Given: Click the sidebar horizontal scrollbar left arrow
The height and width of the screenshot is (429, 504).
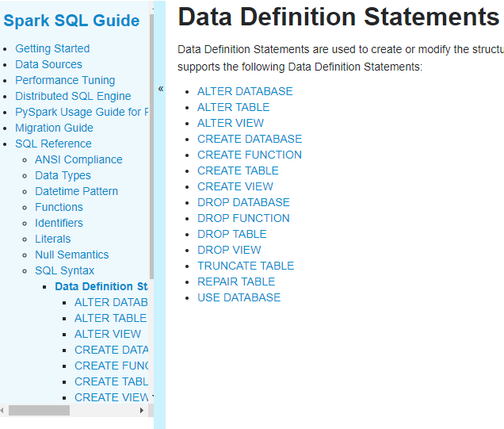Looking at the screenshot, I should [x=3, y=410].
